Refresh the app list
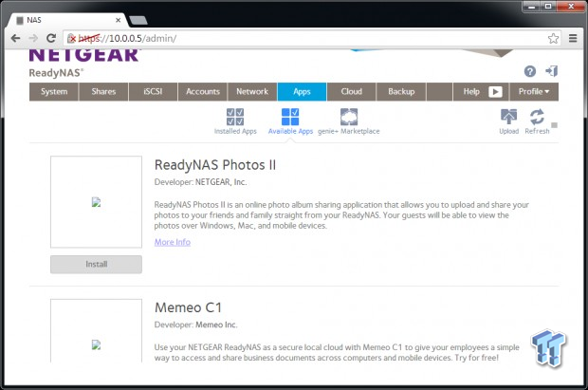Image resolution: width=588 pixels, height=390 pixels. click(537, 121)
